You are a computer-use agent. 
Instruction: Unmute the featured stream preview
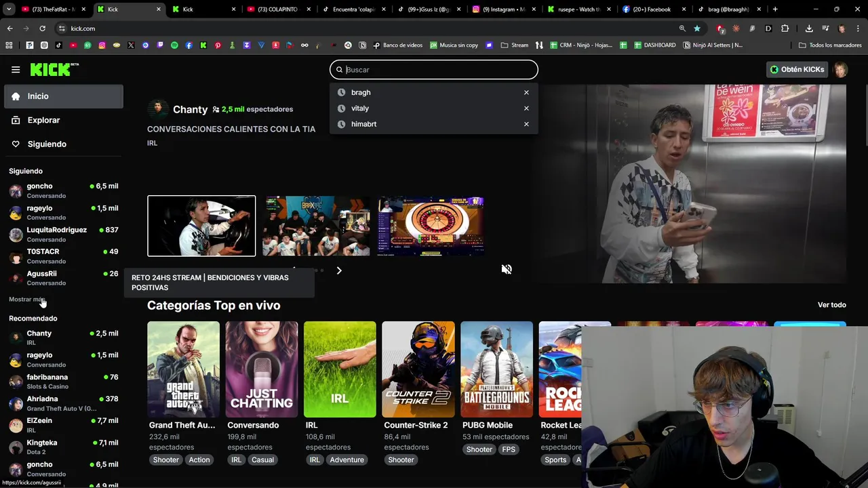506,269
